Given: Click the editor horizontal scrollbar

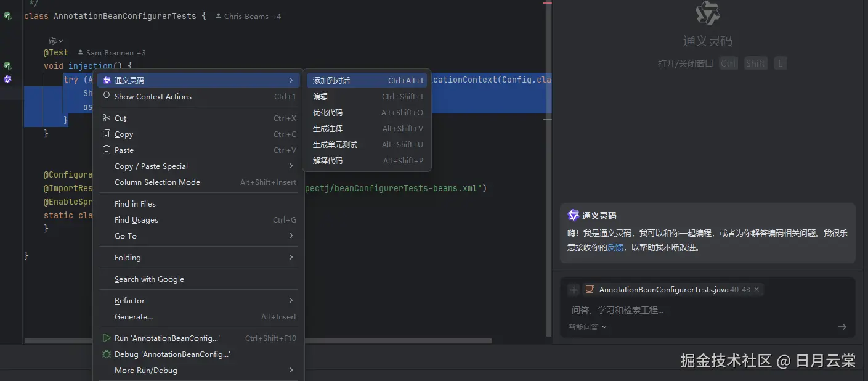Looking at the screenshot, I should (258, 340).
